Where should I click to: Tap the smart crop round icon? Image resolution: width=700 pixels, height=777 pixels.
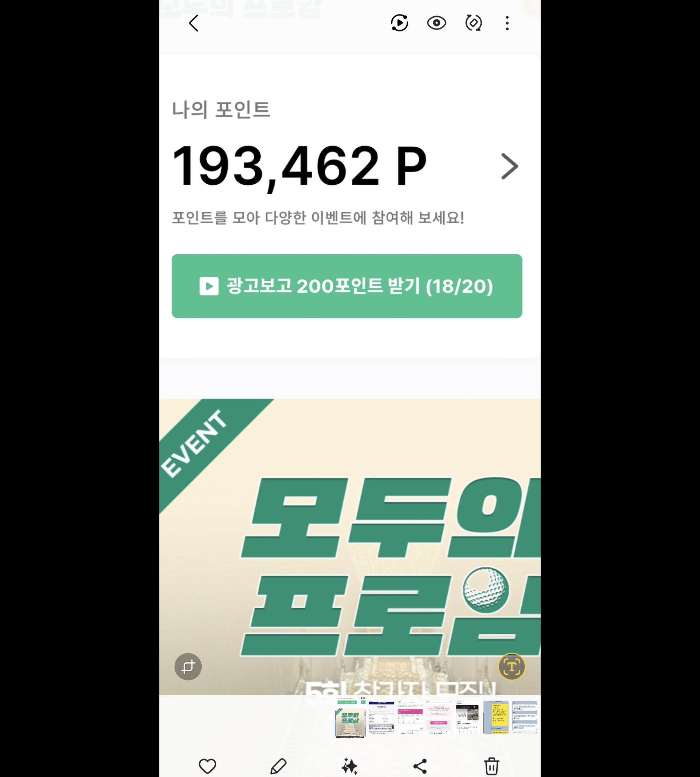tap(188, 667)
